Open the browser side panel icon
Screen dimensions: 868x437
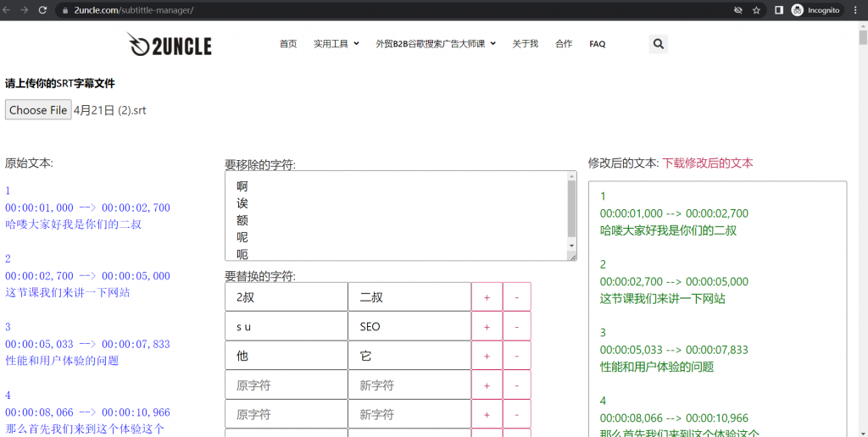(x=779, y=10)
